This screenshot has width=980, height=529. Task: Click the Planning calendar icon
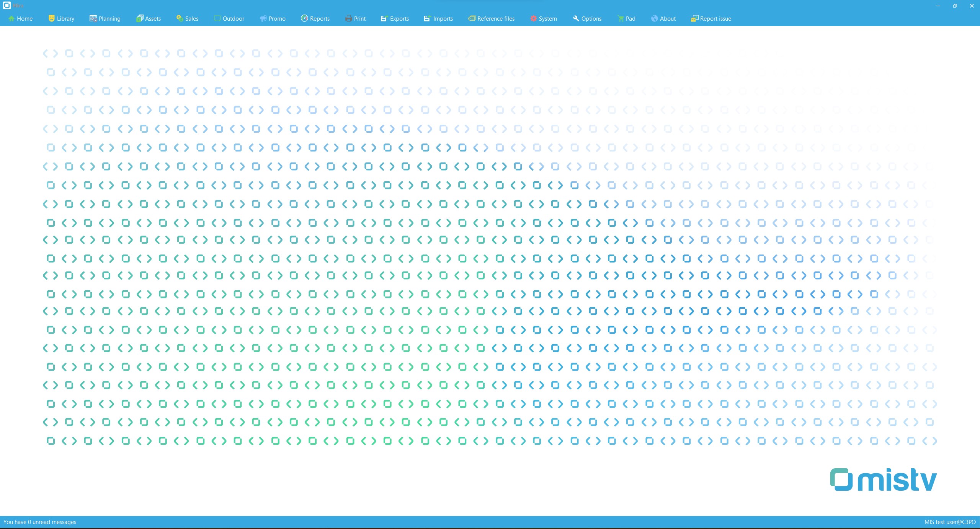[93, 18]
